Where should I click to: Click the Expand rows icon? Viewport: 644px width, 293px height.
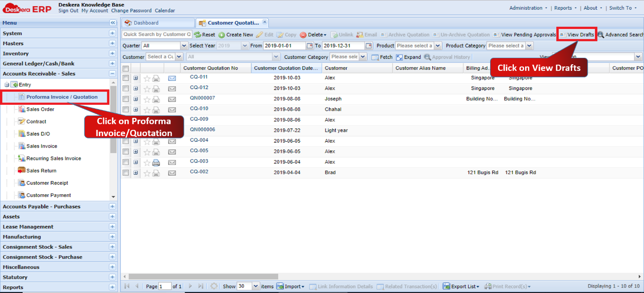pos(399,57)
